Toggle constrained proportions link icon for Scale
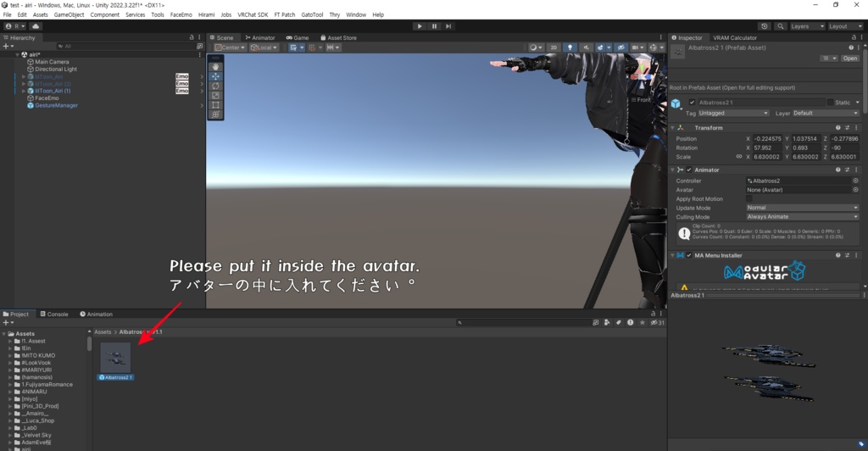Viewport: 868px width, 451px height. tap(738, 157)
